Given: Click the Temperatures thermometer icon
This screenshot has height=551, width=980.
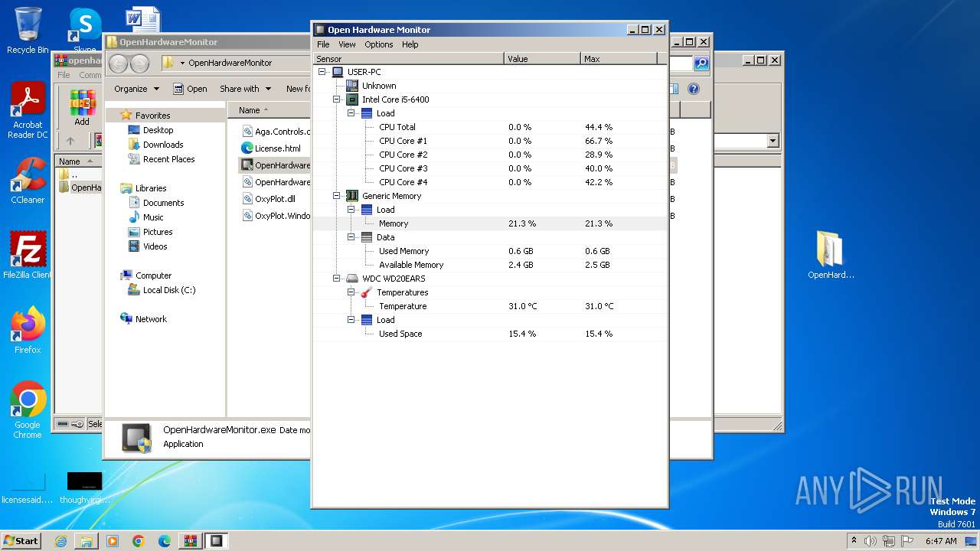Looking at the screenshot, I should pyautogui.click(x=367, y=292).
